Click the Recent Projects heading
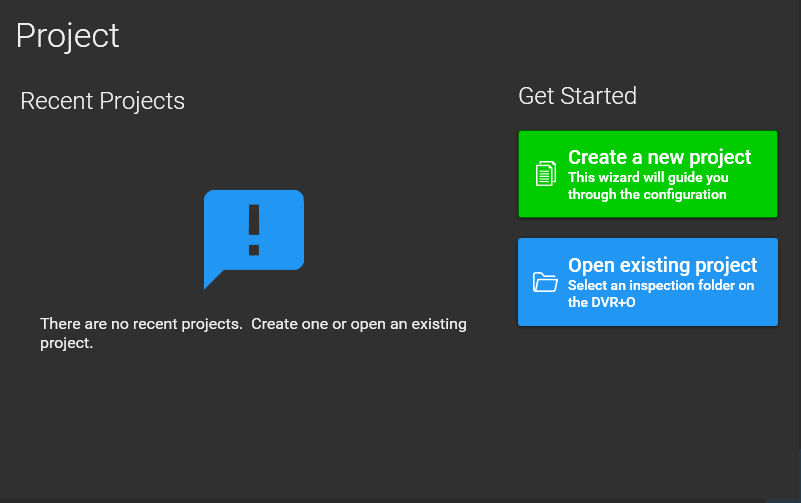 tap(102, 101)
